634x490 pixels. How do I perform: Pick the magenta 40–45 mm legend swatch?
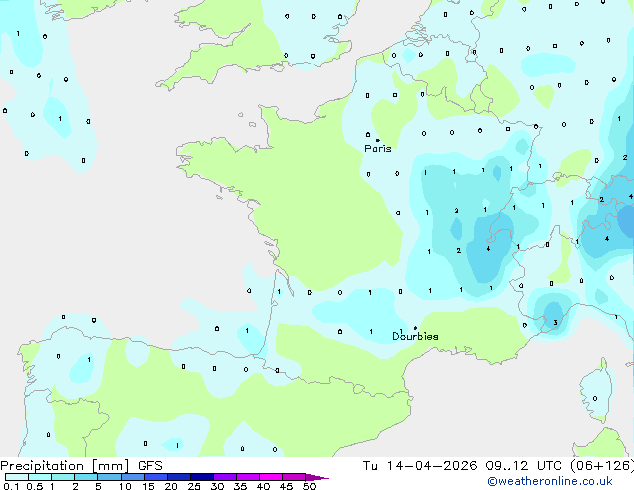tap(271, 477)
